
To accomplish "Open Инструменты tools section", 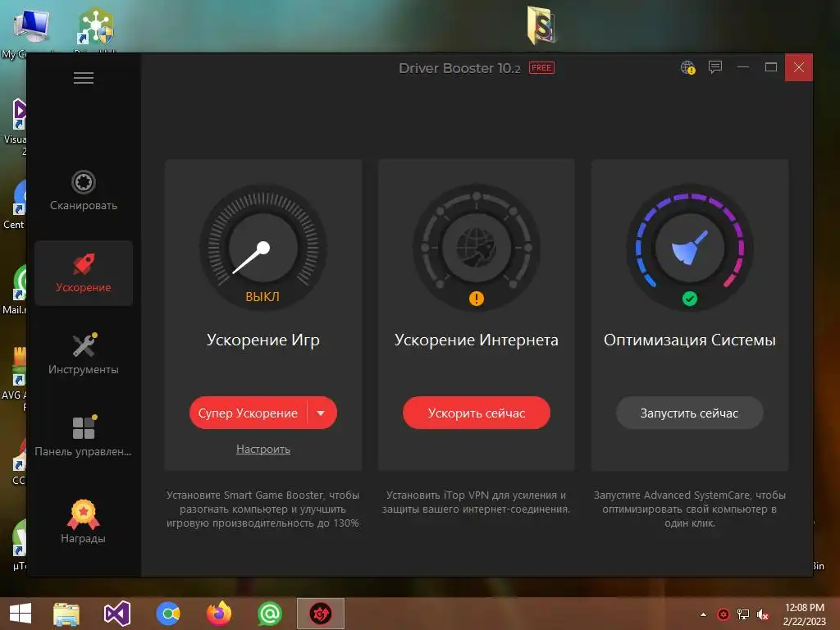I will pyautogui.click(x=84, y=354).
